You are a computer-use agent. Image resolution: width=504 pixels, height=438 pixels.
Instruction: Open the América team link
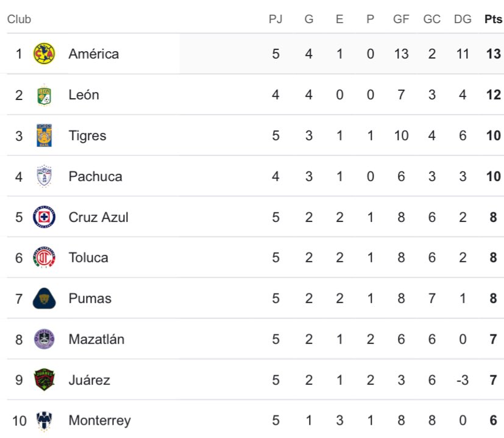click(x=93, y=54)
